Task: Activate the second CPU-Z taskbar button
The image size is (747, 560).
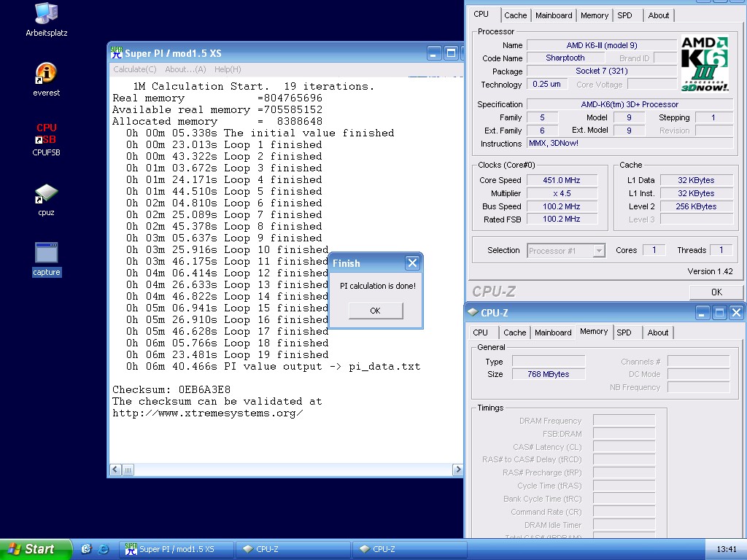Action: [410, 549]
